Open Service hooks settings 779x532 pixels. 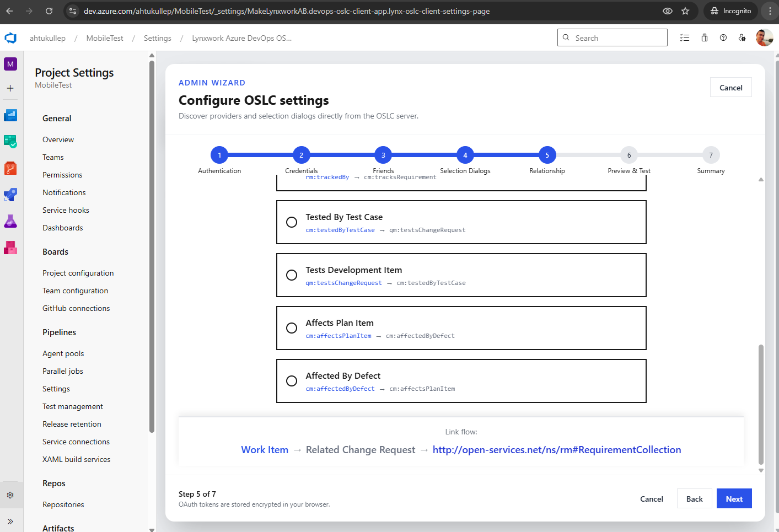pos(66,210)
